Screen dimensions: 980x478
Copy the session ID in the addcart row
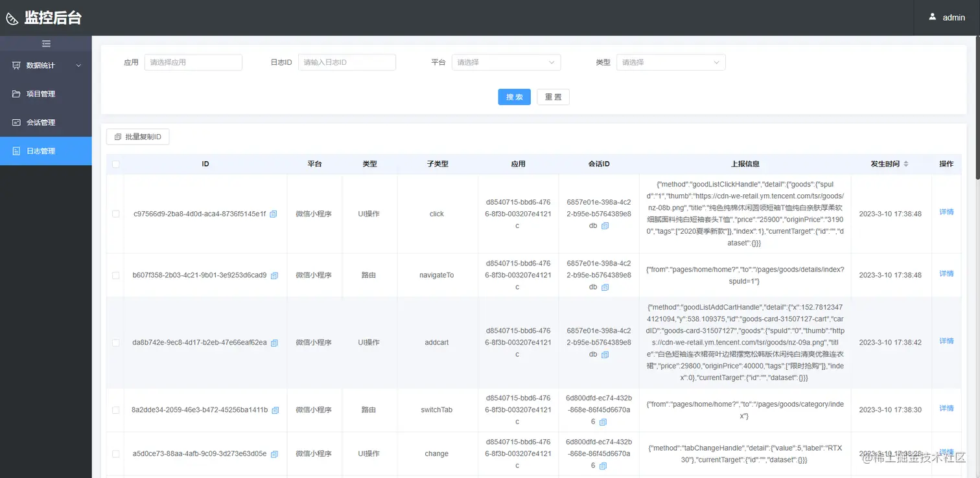click(605, 354)
